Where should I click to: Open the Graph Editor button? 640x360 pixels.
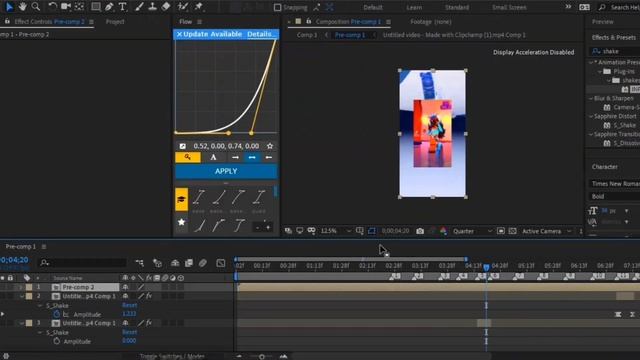(220, 263)
